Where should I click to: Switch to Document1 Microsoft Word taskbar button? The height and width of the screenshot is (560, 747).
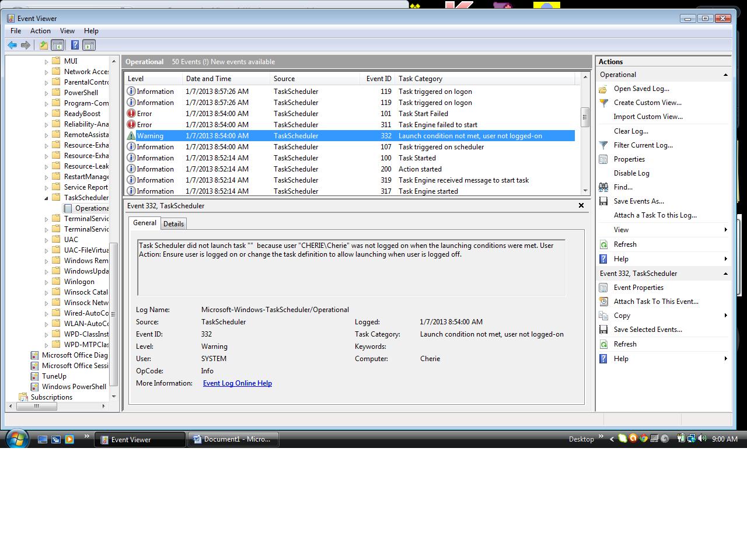pyautogui.click(x=233, y=439)
